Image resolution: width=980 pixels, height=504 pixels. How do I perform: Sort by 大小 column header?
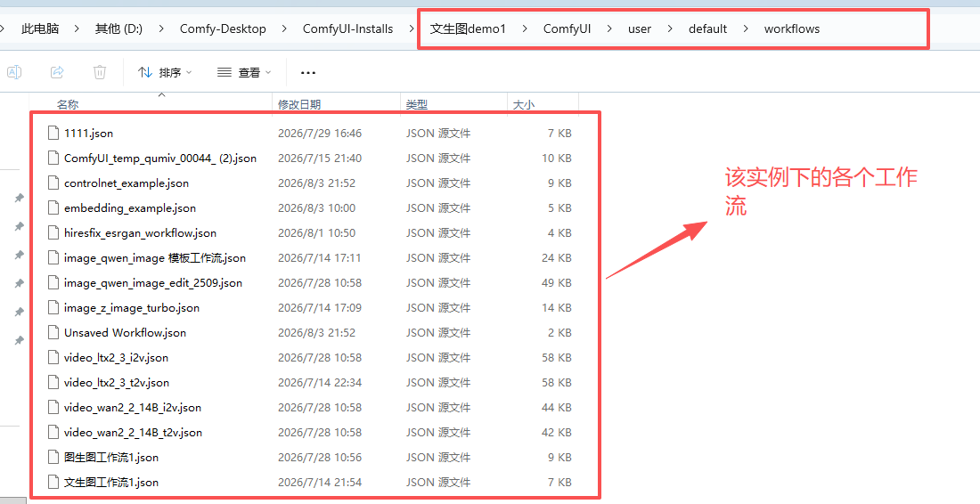point(524,105)
